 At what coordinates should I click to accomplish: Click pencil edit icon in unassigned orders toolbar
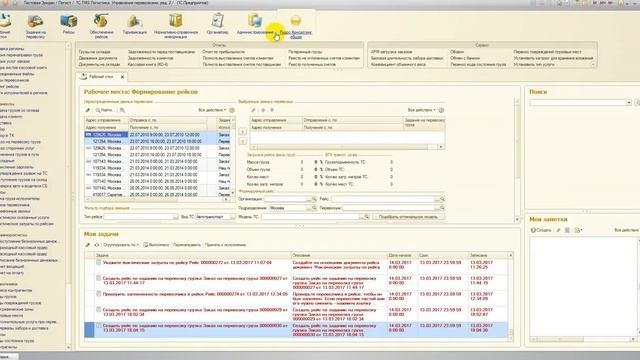(x=87, y=110)
